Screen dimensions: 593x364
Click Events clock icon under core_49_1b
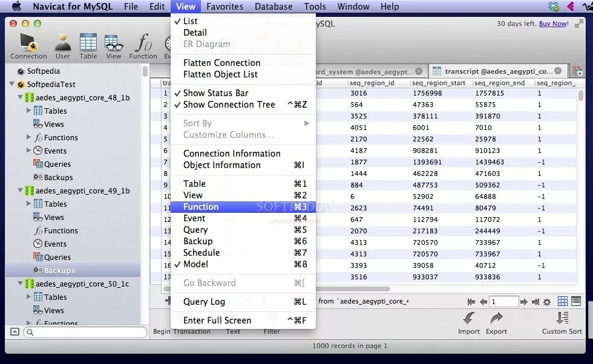(38, 244)
